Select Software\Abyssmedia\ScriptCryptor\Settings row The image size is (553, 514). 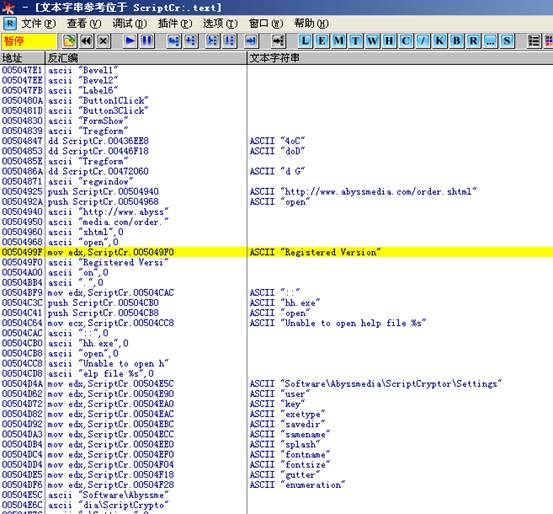coord(276,384)
